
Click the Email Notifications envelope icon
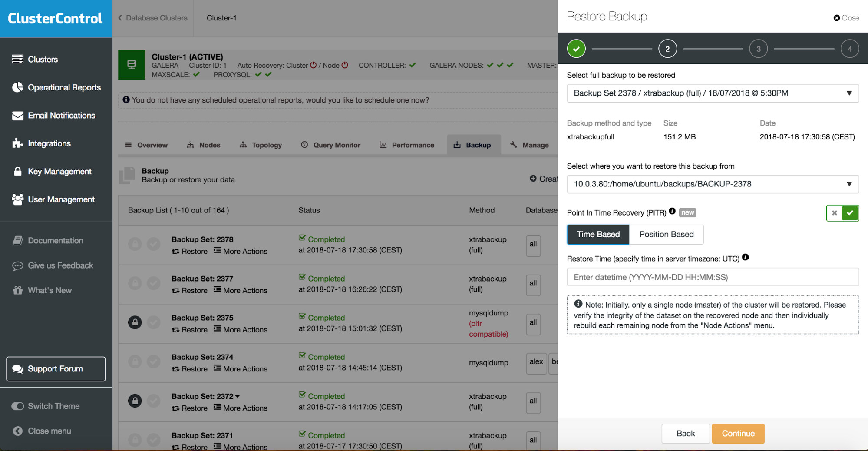pyautogui.click(x=18, y=116)
